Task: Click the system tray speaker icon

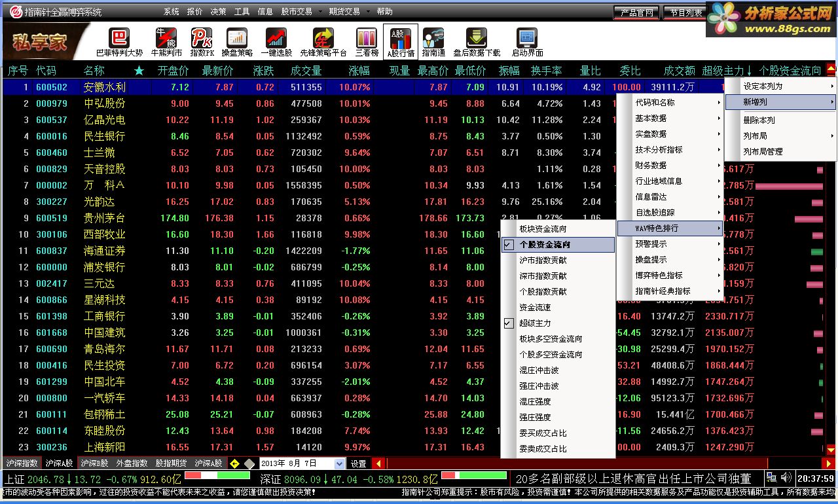Action: [x=786, y=478]
